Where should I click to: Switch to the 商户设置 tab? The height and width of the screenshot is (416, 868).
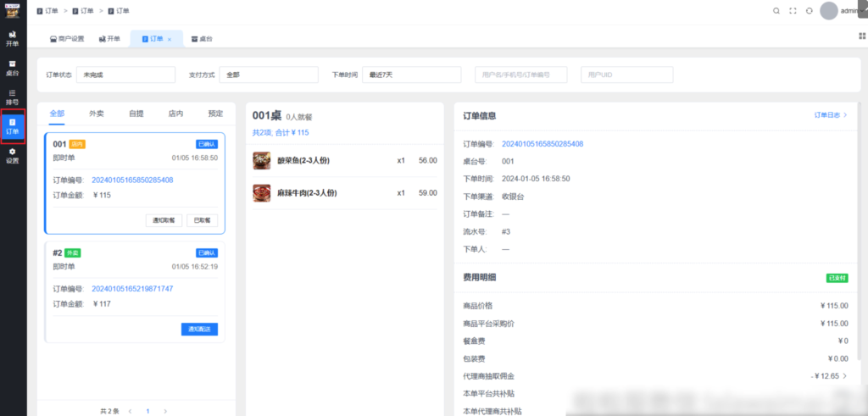(67, 39)
